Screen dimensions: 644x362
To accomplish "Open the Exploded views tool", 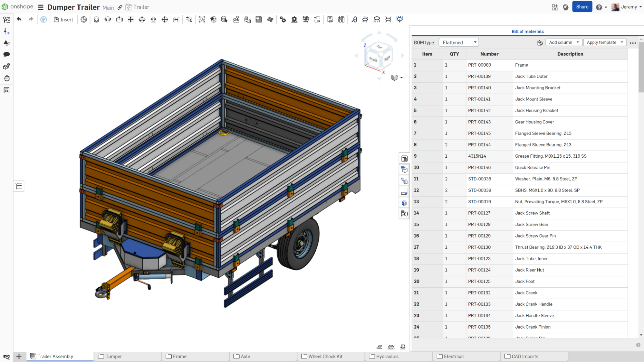I will click(404, 181).
